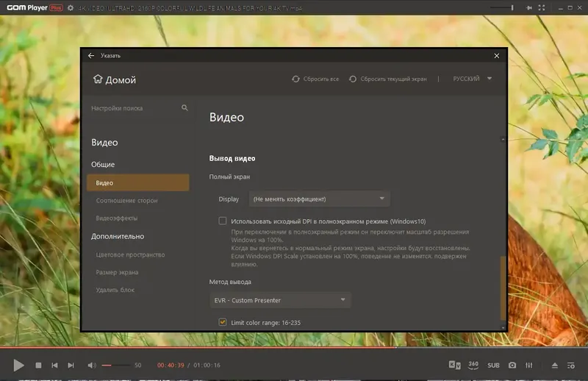The height and width of the screenshot is (381, 588).
Task: Click the Полный экран label
Action: 229,177
